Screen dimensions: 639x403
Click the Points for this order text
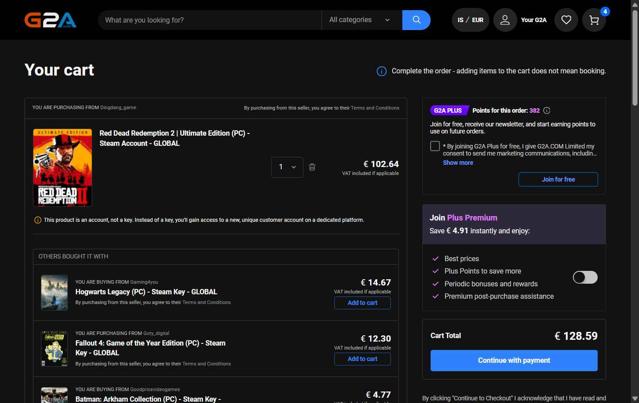coord(506,110)
